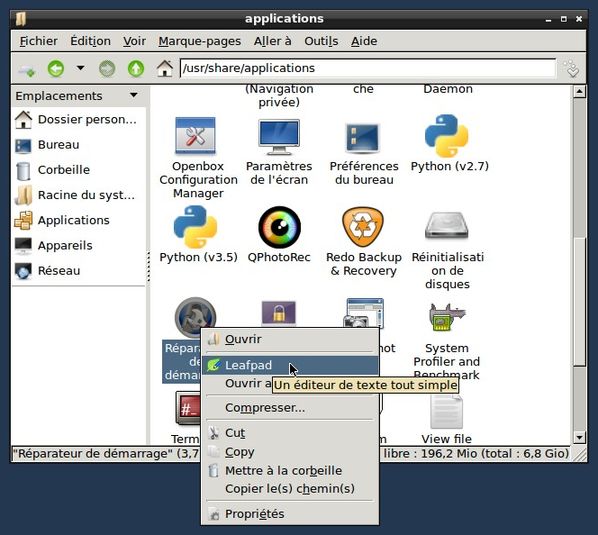598x535 pixels.
Task: Open the Outils menu
Action: 321,41
